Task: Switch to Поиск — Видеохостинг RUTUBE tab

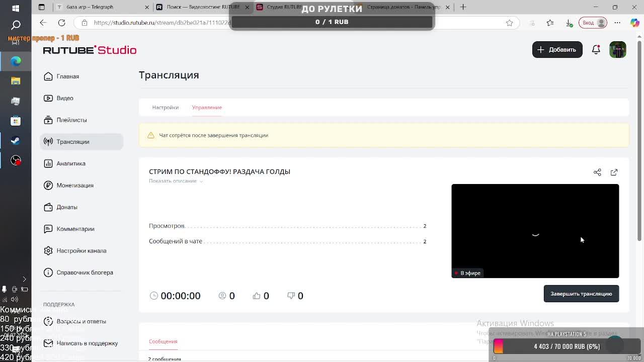Action: (202, 7)
